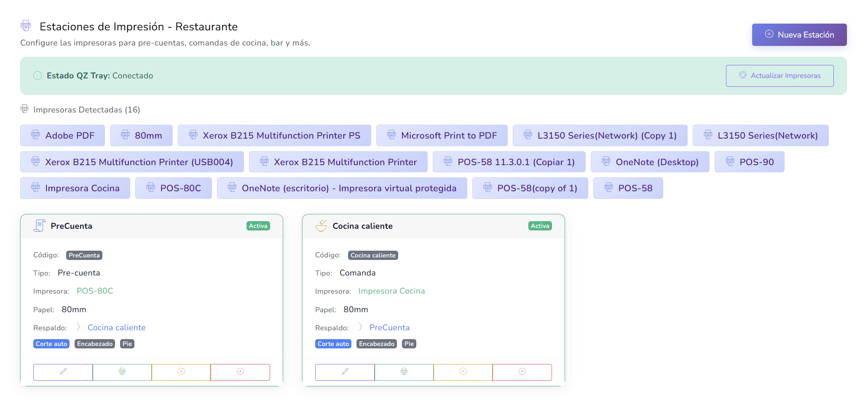
Task: Click the pencil edit icon on PreCuenta card
Action: 63,372
